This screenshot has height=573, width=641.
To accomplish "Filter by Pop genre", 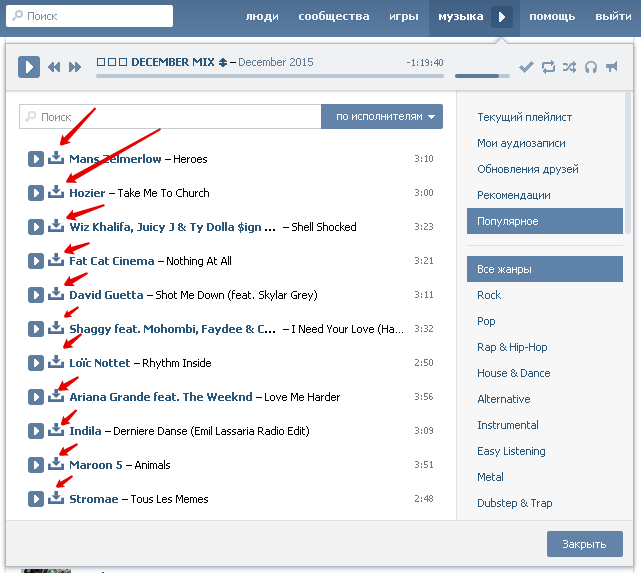I will pos(486,321).
